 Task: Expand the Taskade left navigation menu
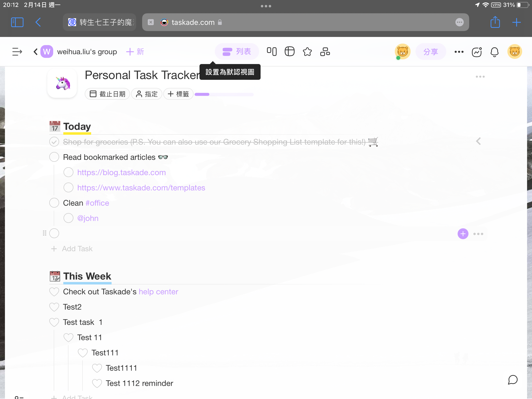pyautogui.click(x=17, y=52)
